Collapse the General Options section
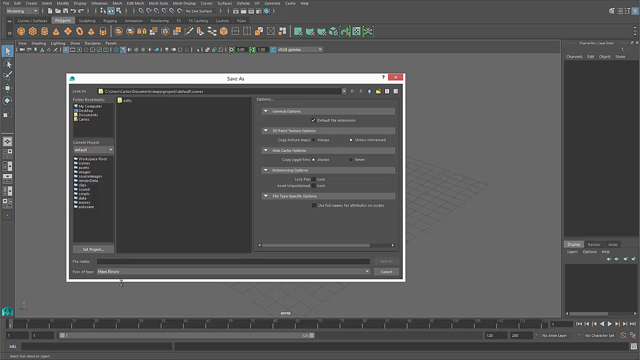This screenshot has width=640, height=360. point(266,111)
